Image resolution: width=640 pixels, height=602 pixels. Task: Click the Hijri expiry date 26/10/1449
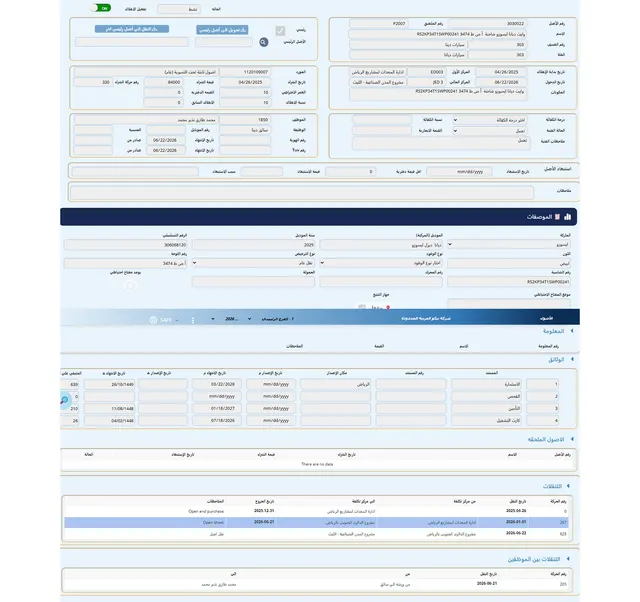point(109,384)
